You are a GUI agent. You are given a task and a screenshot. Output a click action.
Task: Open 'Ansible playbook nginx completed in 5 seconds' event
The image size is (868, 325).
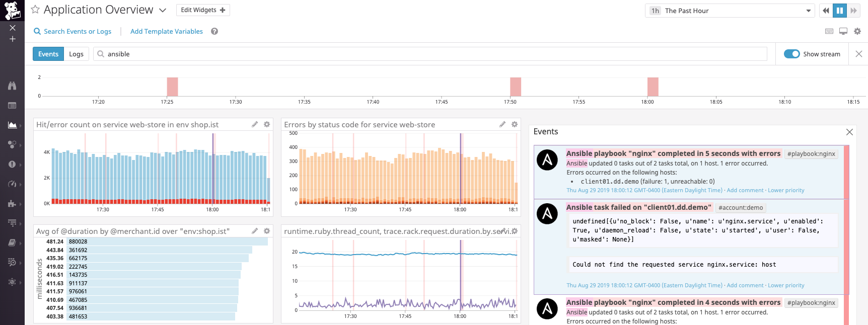pyautogui.click(x=673, y=153)
